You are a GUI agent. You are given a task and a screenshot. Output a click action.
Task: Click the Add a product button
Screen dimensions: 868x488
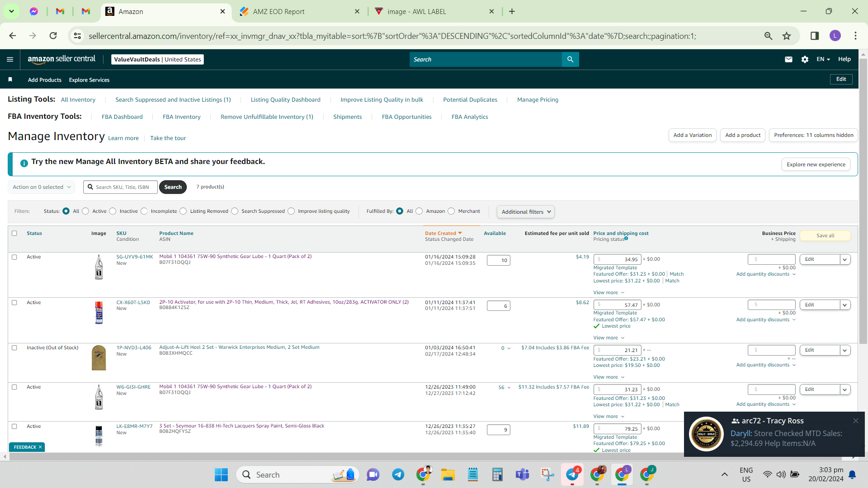[x=743, y=135]
